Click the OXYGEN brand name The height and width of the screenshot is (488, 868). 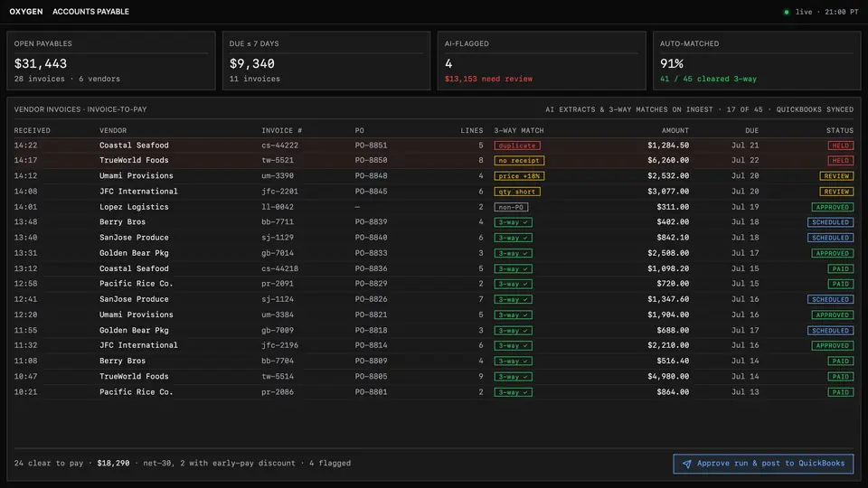pos(26,12)
